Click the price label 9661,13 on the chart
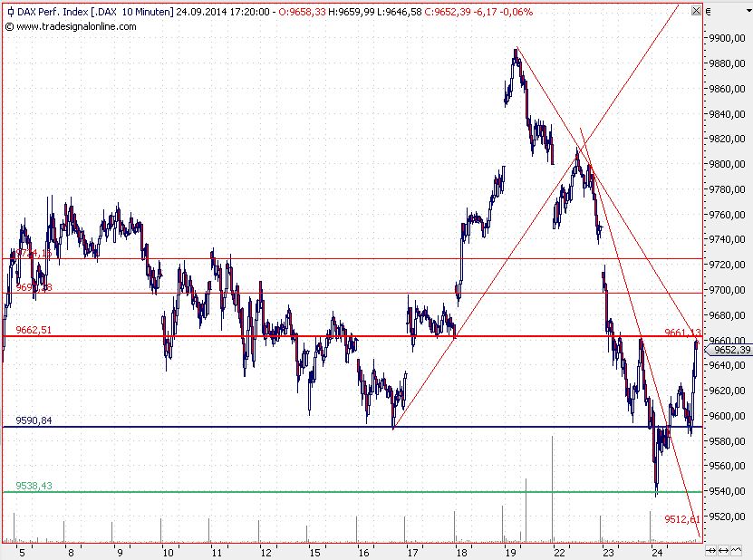 (681, 330)
